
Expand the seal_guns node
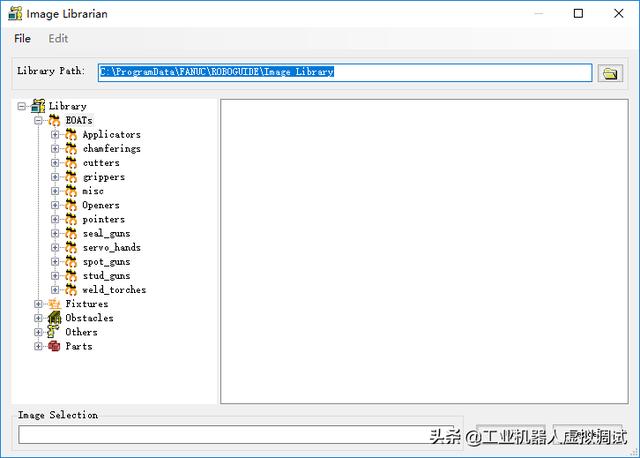click(x=55, y=233)
